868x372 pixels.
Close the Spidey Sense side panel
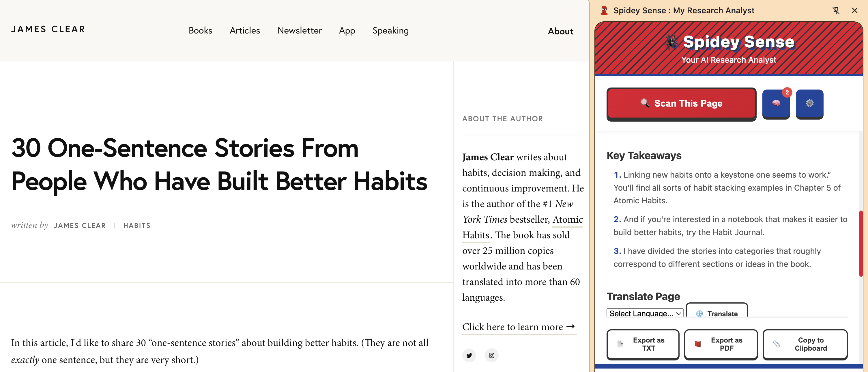pos(854,10)
